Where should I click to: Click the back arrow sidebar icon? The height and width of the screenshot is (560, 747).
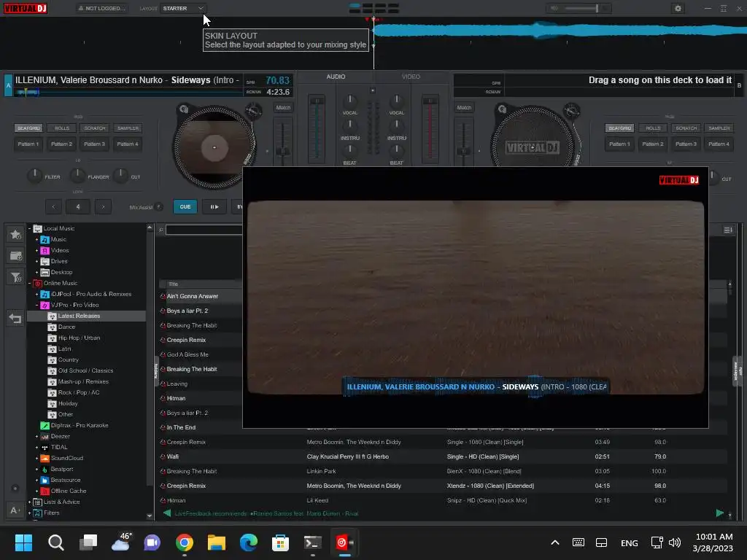[x=15, y=318]
